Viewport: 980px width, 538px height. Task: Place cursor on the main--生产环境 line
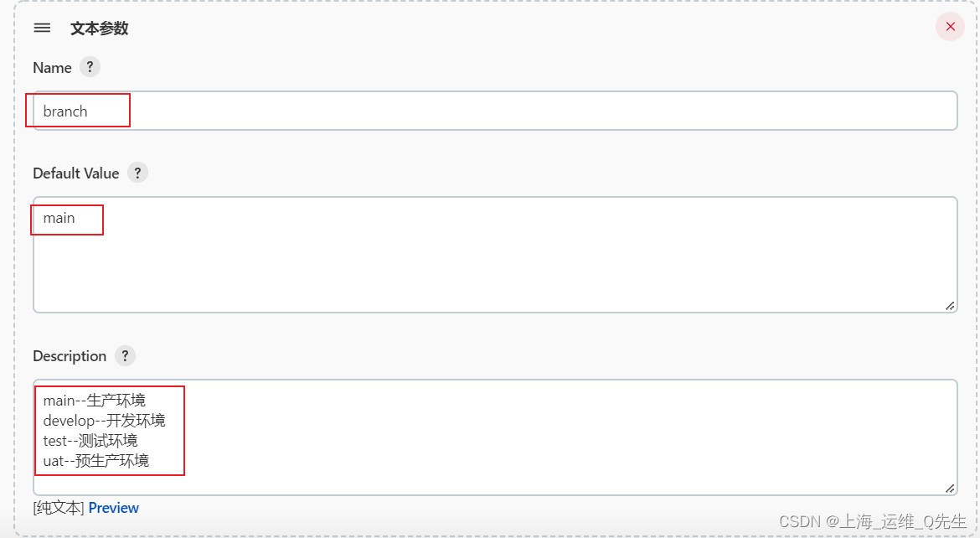pyautogui.click(x=94, y=401)
